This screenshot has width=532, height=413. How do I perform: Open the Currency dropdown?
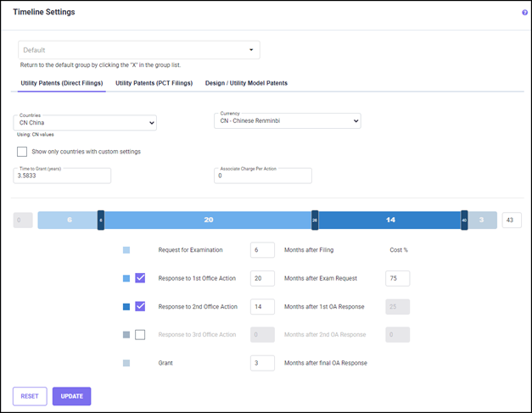287,121
